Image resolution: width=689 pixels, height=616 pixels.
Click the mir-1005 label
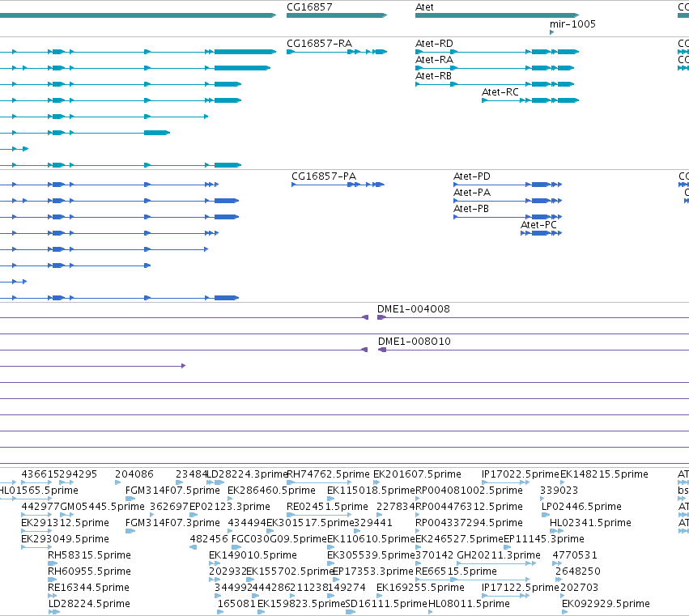[572, 23]
